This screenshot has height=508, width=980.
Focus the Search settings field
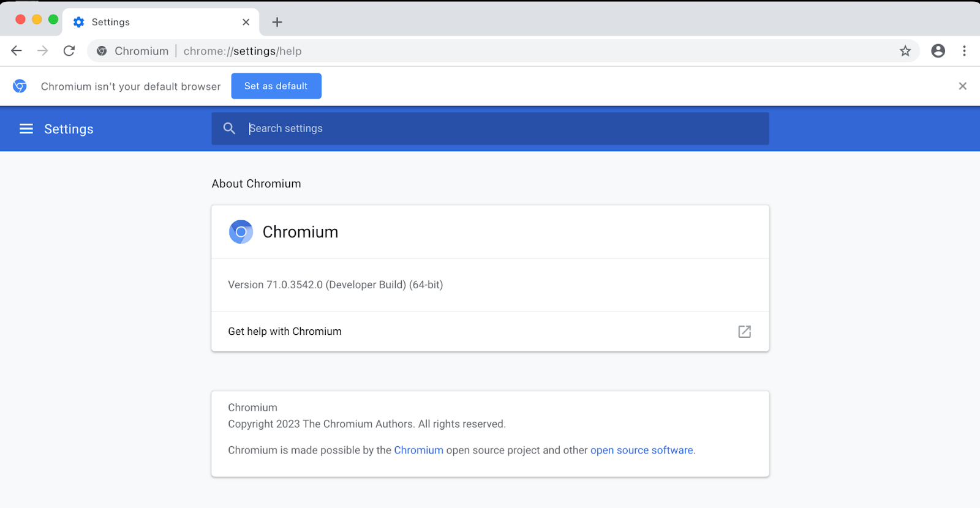point(490,129)
